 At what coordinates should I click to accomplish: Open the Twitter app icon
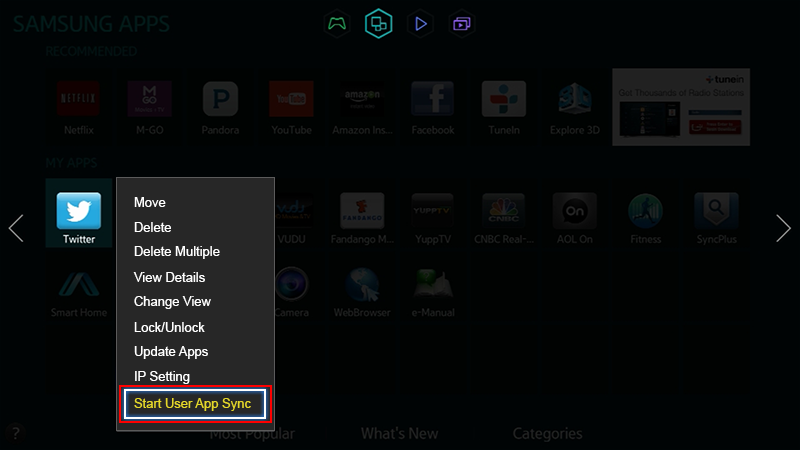tap(79, 211)
